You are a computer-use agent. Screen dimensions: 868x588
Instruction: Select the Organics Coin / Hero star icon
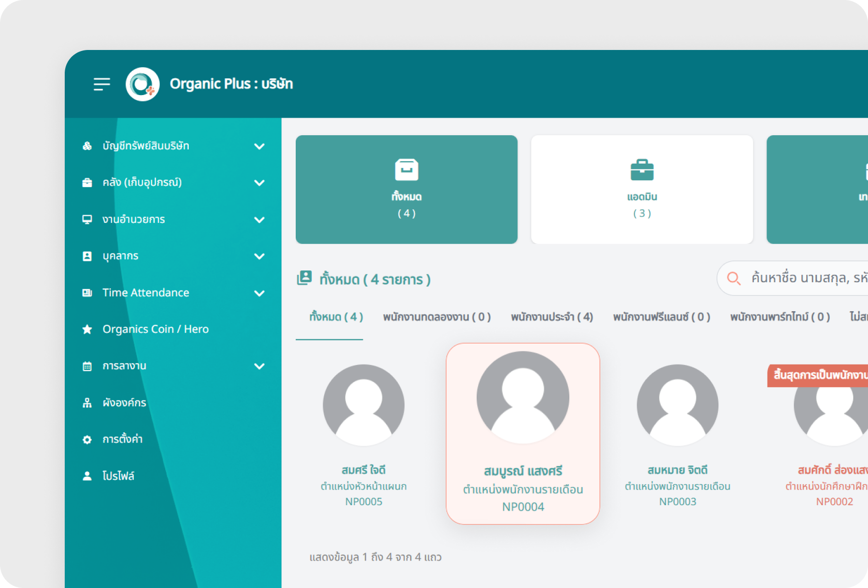(87, 329)
